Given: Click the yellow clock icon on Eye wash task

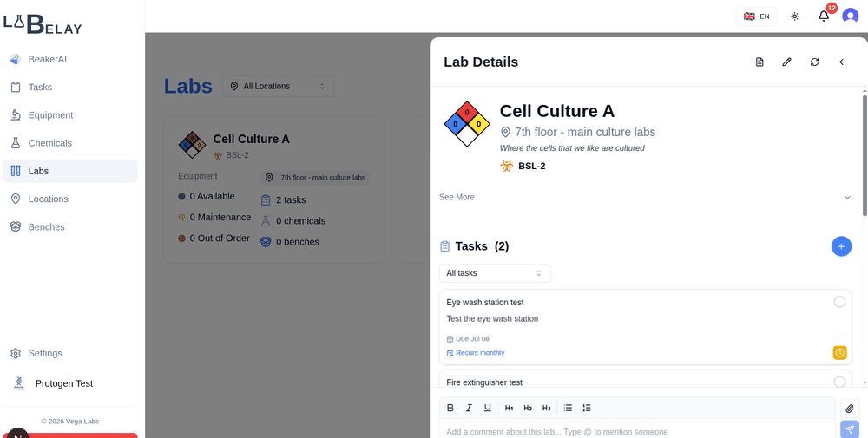Looking at the screenshot, I should [x=839, y=352].
